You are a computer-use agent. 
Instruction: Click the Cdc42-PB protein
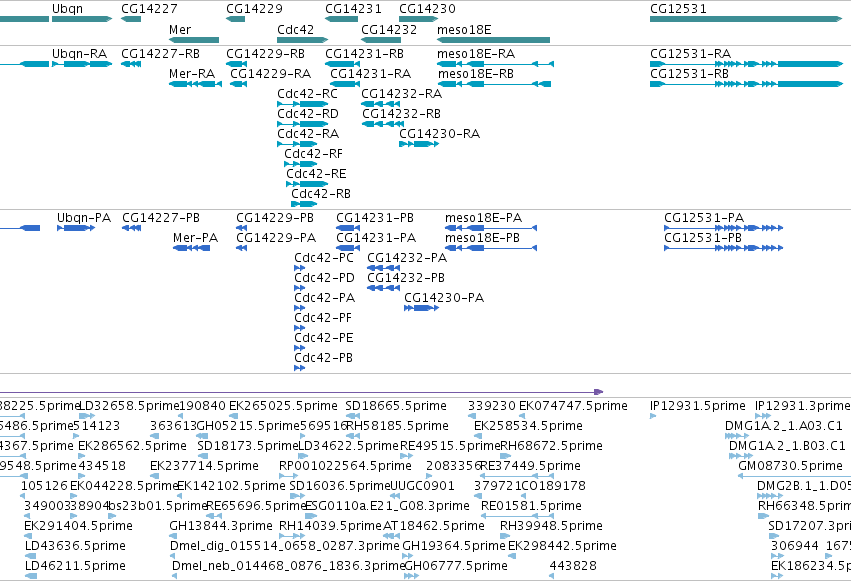coord(300,368)
